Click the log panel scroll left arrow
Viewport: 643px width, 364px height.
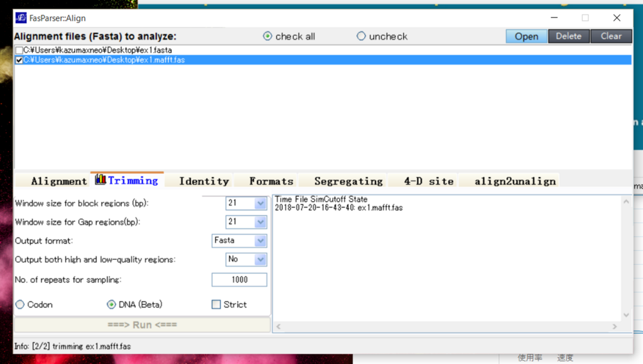(x=278, y=327)
